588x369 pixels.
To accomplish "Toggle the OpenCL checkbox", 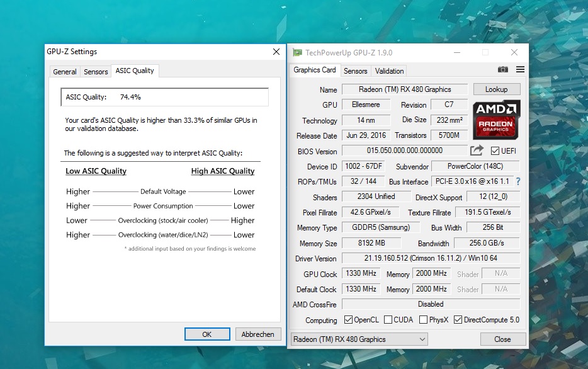I will (348, 319).
